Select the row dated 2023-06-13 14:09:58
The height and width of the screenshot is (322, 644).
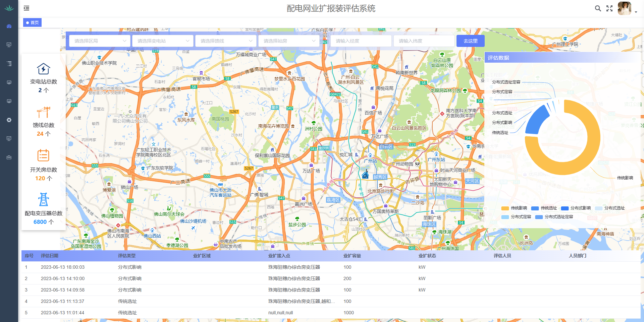click(331, 290)
